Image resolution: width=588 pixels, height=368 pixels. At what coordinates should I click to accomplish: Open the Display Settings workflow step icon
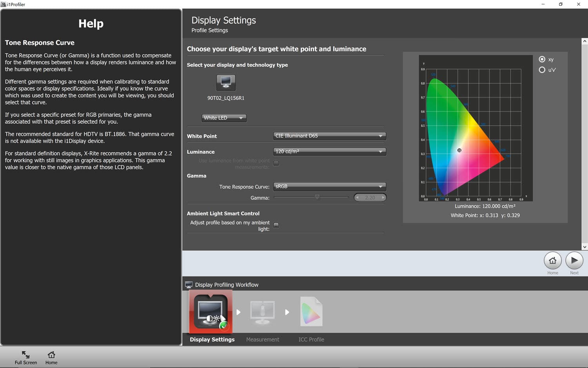[x=211, y=312]
